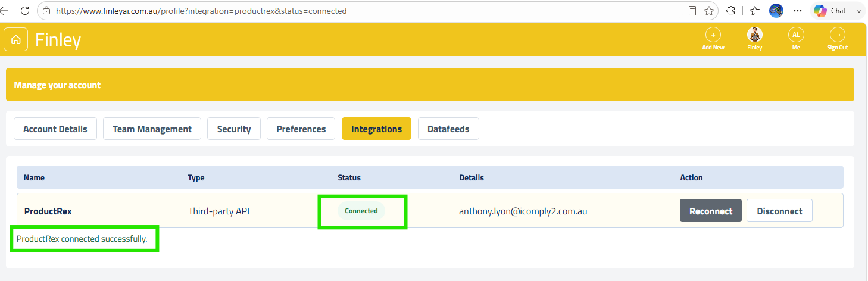The height and width of the screenshot is (281, 868).
Task: Open the favorites list icon
Action: (x=755, y=11)
